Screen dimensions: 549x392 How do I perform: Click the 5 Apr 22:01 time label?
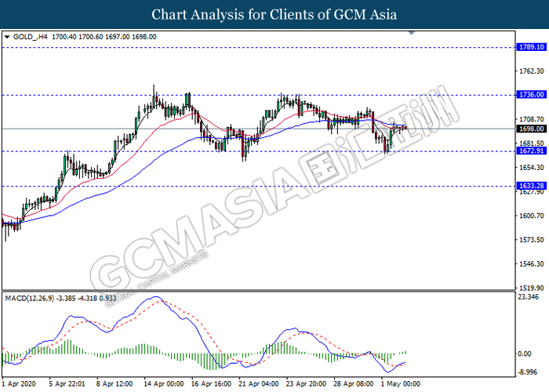(x=67, y=384)
